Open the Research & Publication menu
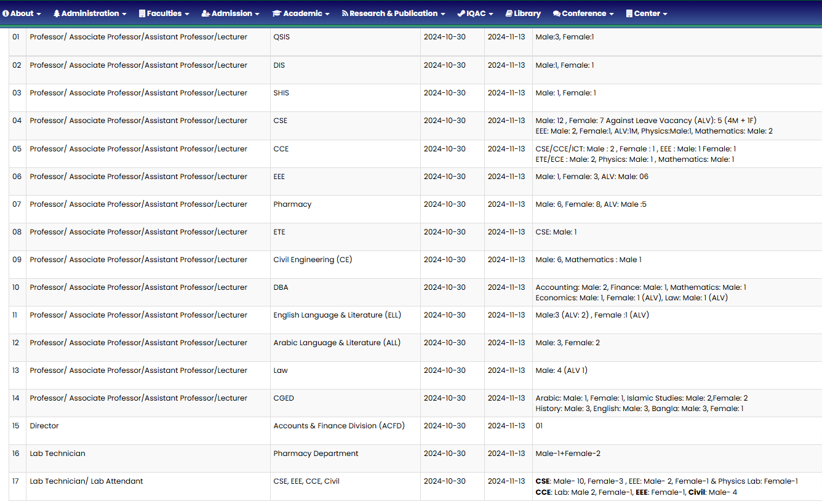This screenshot has width=822, height=504. point(394,14)
